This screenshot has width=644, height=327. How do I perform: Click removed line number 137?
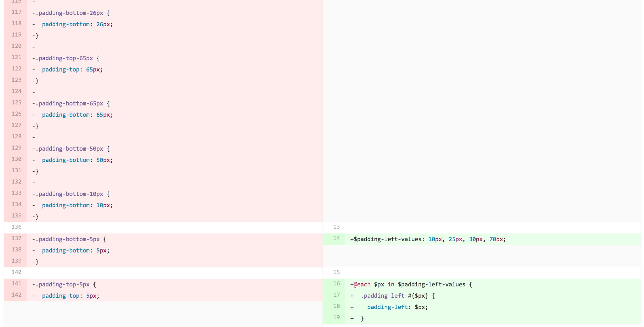tap(16, 238)
